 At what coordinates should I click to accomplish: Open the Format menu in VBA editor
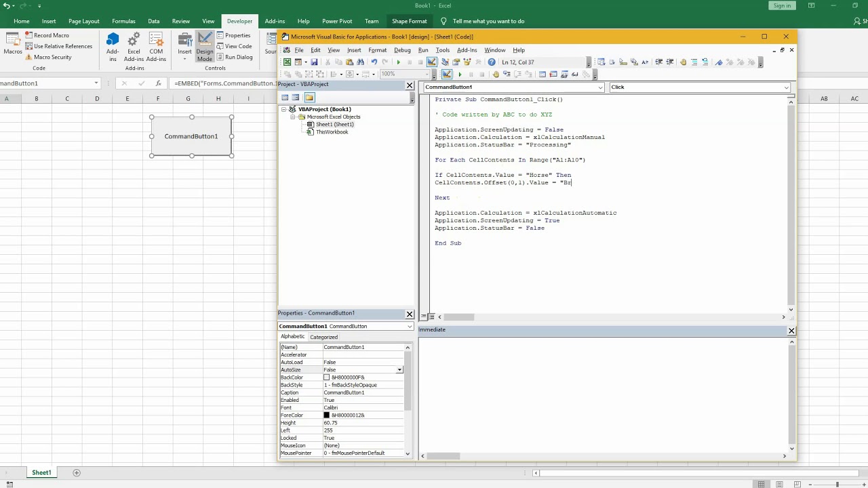click(377, 50)
